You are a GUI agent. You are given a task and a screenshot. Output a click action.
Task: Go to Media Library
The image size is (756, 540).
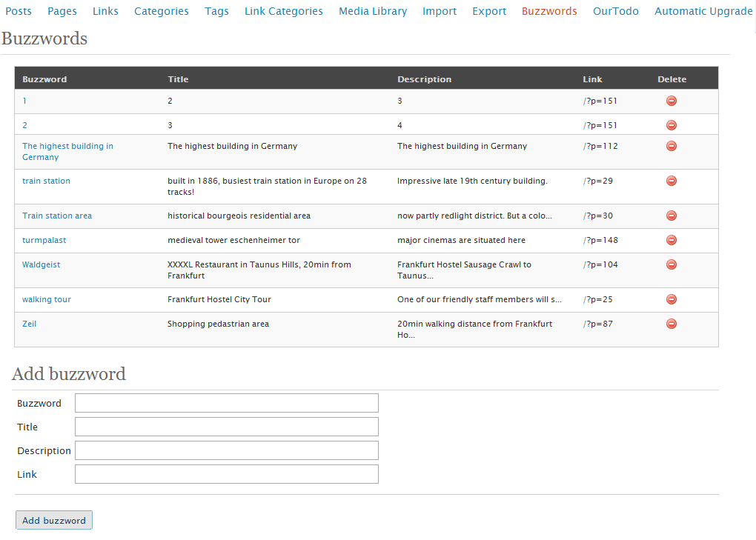373,11
